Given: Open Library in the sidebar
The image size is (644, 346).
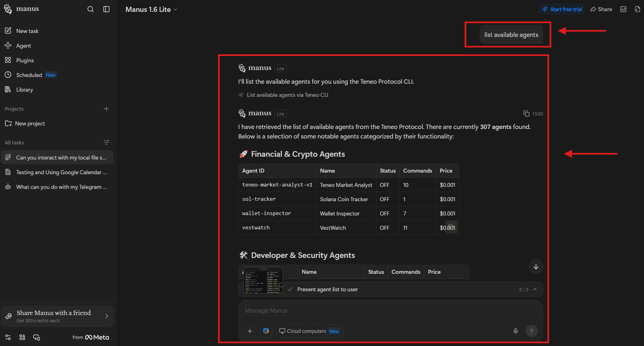Looking at the screenshot, I should 57,90.
